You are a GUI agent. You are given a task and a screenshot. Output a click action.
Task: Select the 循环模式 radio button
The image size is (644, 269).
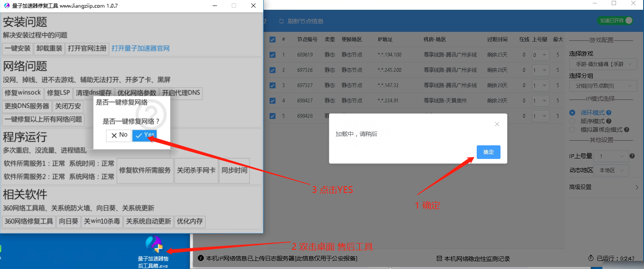(x=572, y=113)
